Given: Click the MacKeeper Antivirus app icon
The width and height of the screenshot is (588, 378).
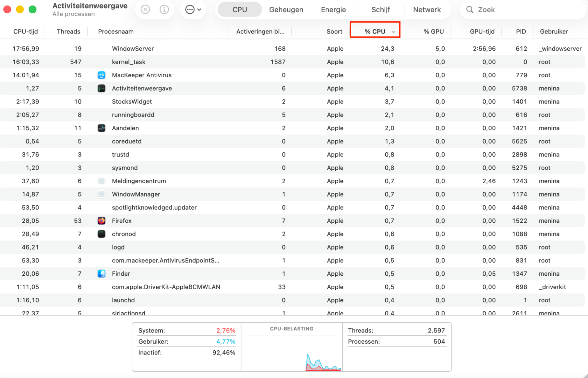Looking at the screenshot, I should [x=101, y=75].
